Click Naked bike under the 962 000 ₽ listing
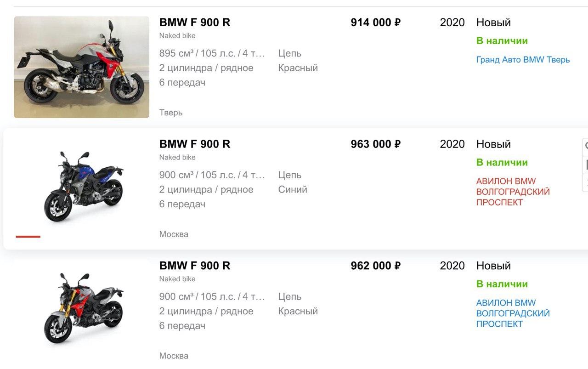The image size is (588, 369). [x=177, y=279]
